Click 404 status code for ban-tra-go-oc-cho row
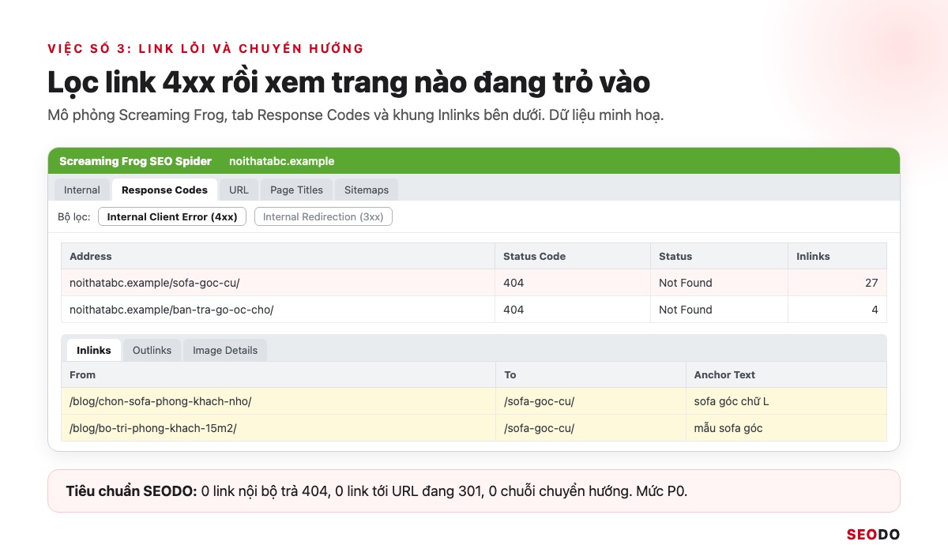The height and width of the screenshot is (560, 948). tap(513, 310)
